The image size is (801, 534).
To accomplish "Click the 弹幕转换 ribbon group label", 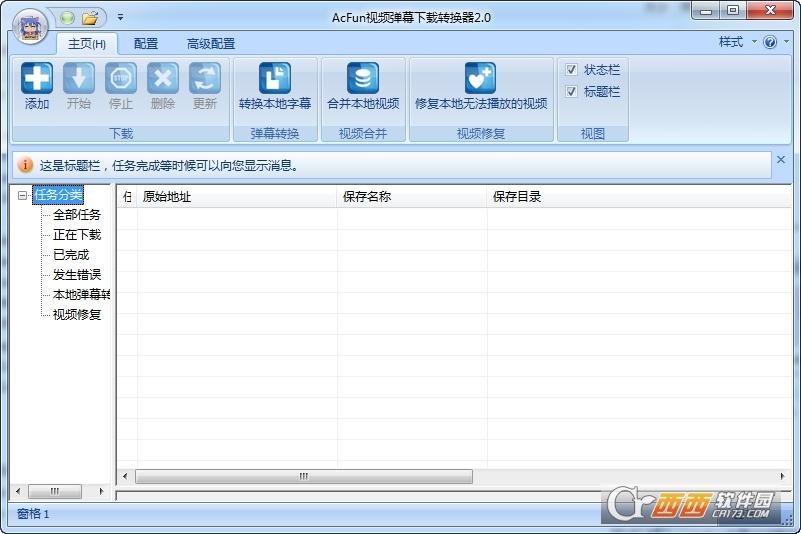I will [275, 134].
